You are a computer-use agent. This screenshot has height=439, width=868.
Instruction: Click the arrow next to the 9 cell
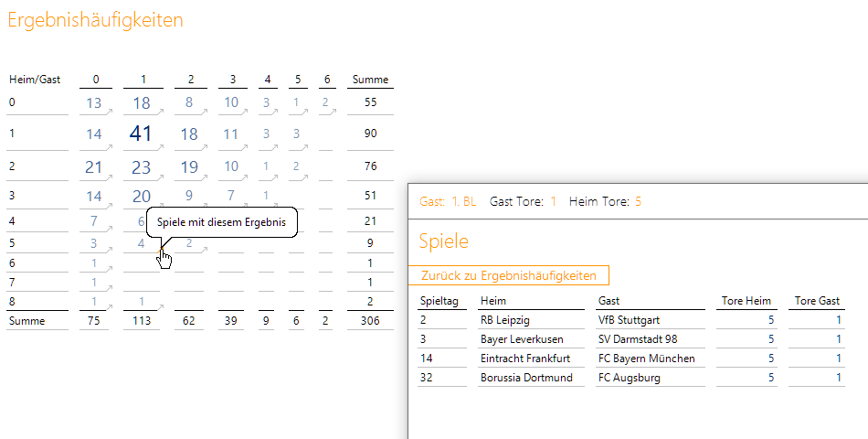(x=206, y=204)
